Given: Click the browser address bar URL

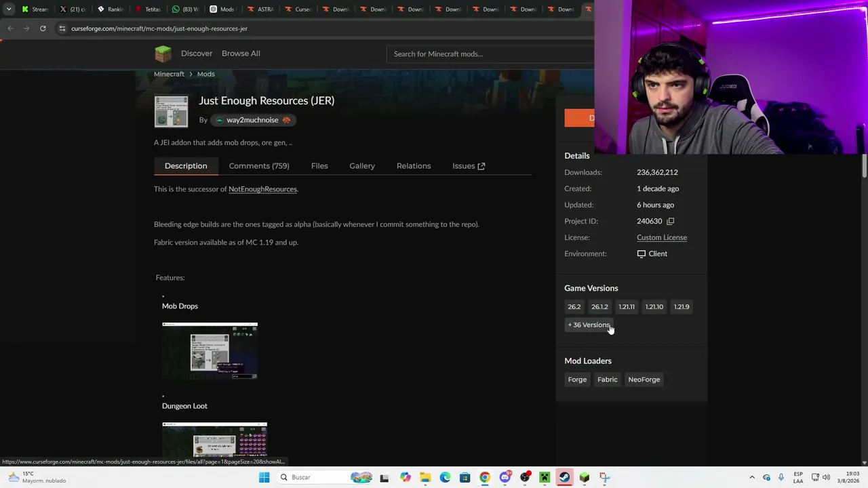Looking at the screenshot, I should pos(159,28).
